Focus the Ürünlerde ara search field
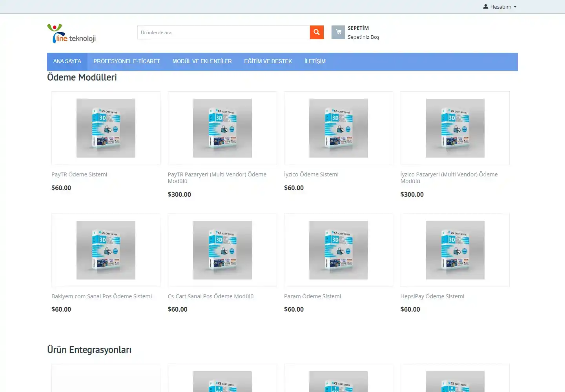 point(224,32)
